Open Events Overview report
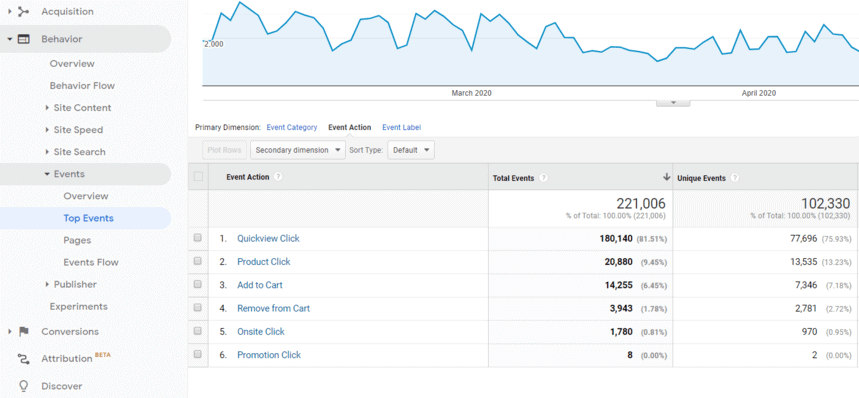 [86, 196]
